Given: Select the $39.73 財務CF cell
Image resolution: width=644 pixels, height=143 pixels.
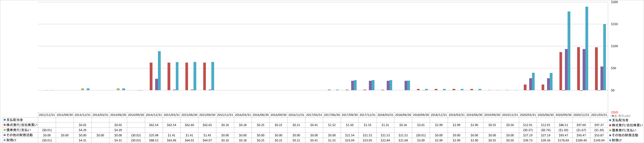Looking at the screenshot, I should 528,140.
